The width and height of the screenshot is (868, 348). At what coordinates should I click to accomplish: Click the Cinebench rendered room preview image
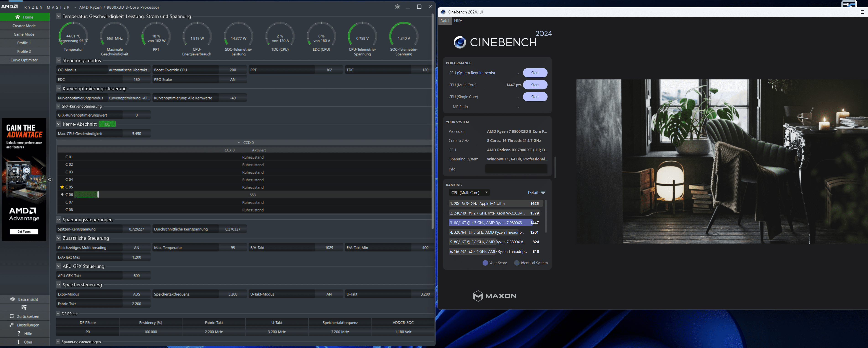click(x=722, y=162)
